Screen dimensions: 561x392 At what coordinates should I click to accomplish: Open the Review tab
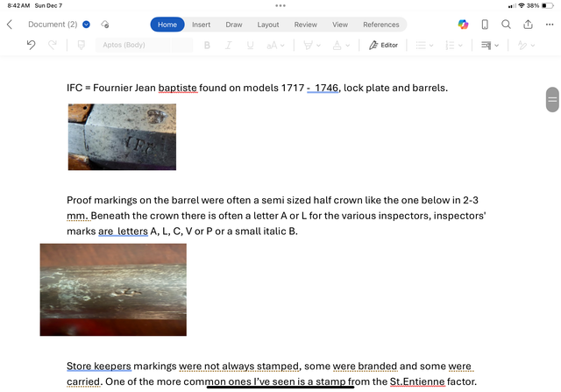[306, 25]
